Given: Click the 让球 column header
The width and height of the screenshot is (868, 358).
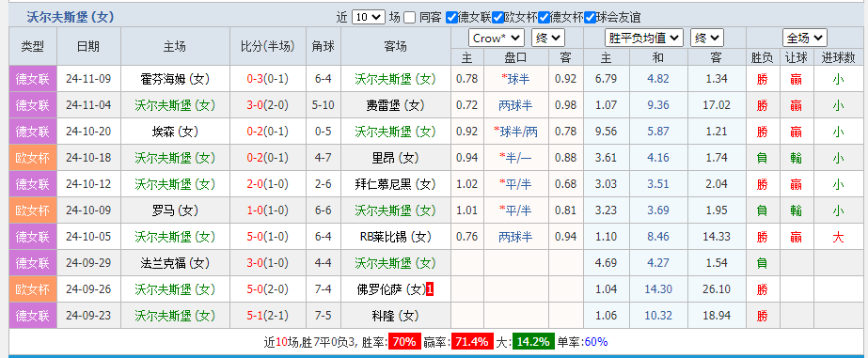Looking at the screenshot, I should pyautogui.click(x=796, y=57).
